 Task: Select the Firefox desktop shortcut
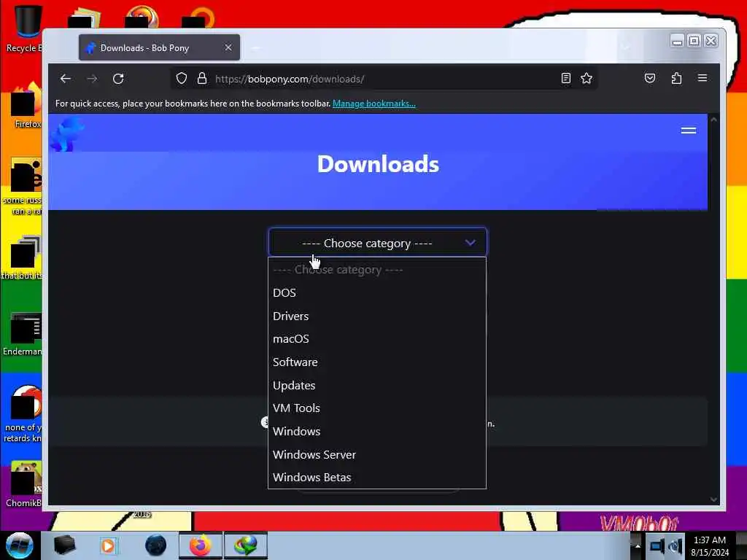(x=25, y=105)
